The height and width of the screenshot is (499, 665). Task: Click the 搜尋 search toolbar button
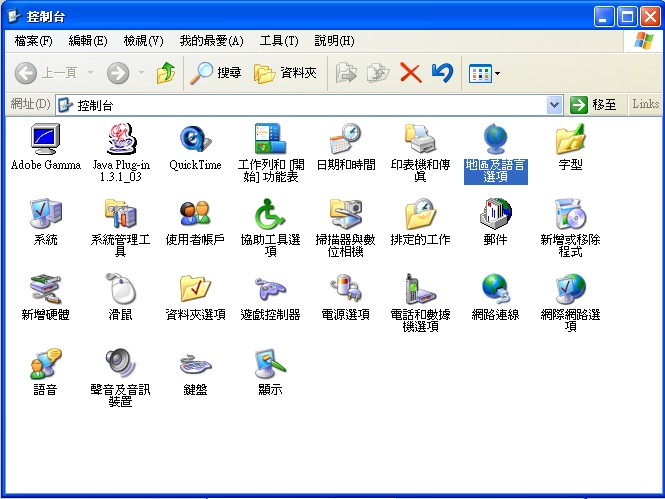pos(215,73)
